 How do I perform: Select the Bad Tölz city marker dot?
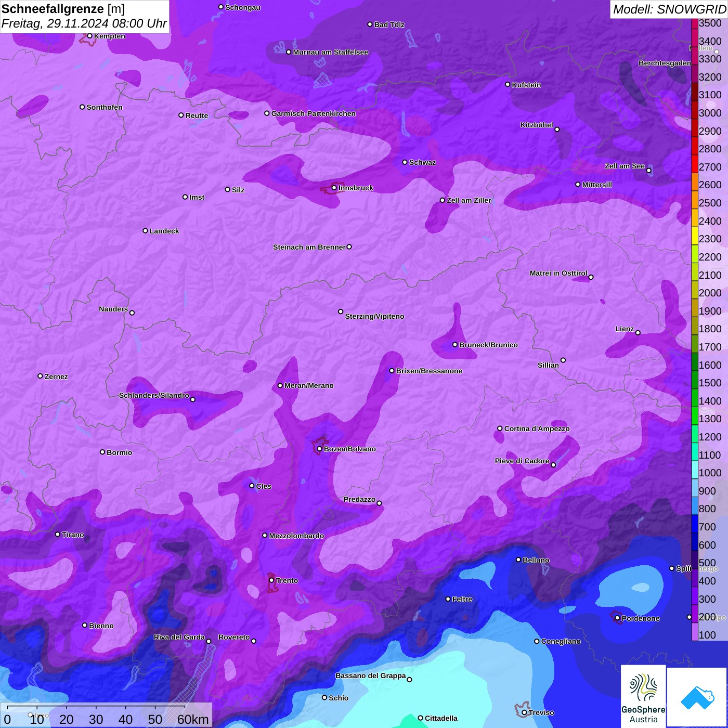[x=370, y=24]
